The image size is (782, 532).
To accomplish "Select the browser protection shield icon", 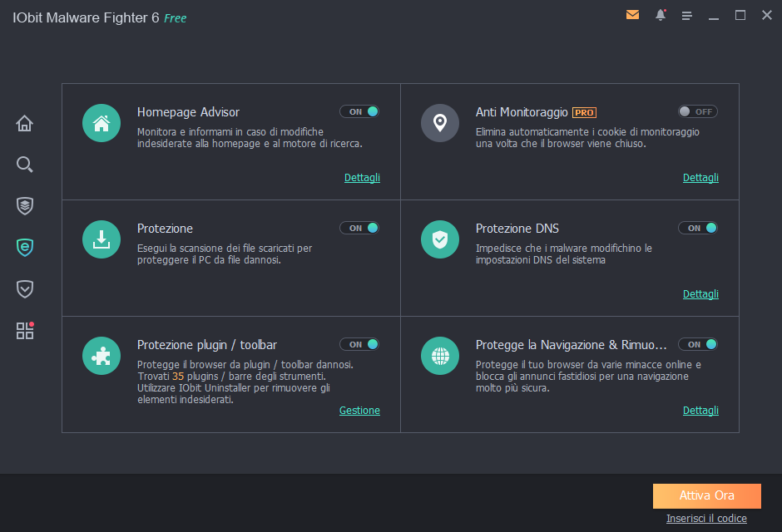I will (x=25, y=247).
